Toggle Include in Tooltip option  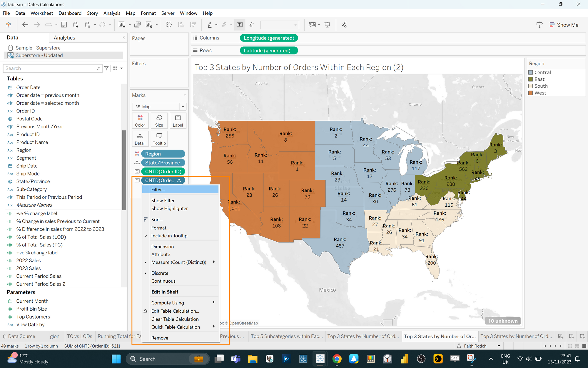click(169, 236)
